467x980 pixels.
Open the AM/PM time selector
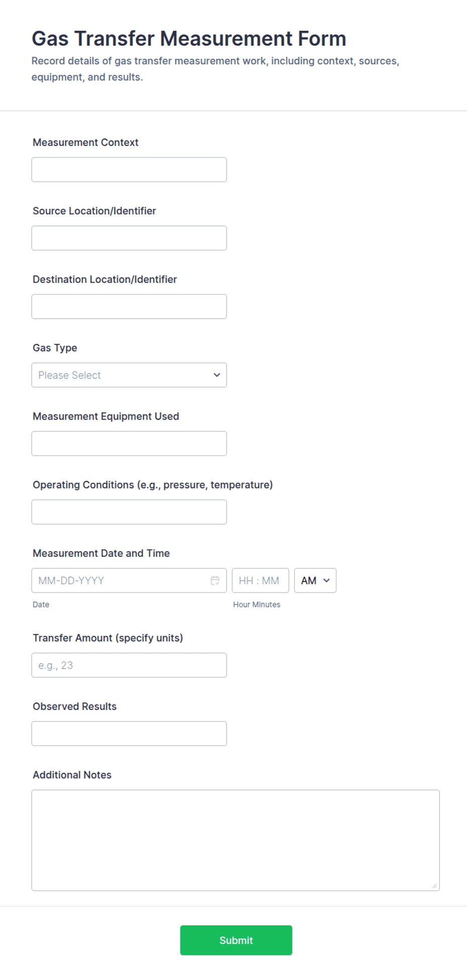pyautogui.click(x=315, y=580)
